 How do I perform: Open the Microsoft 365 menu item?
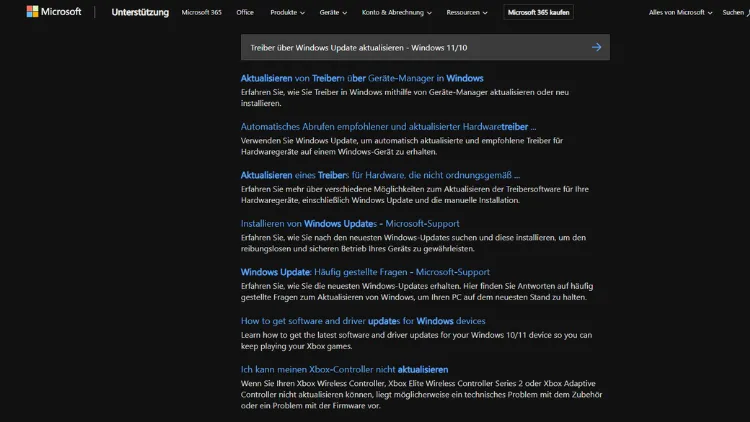coord(201,12)
